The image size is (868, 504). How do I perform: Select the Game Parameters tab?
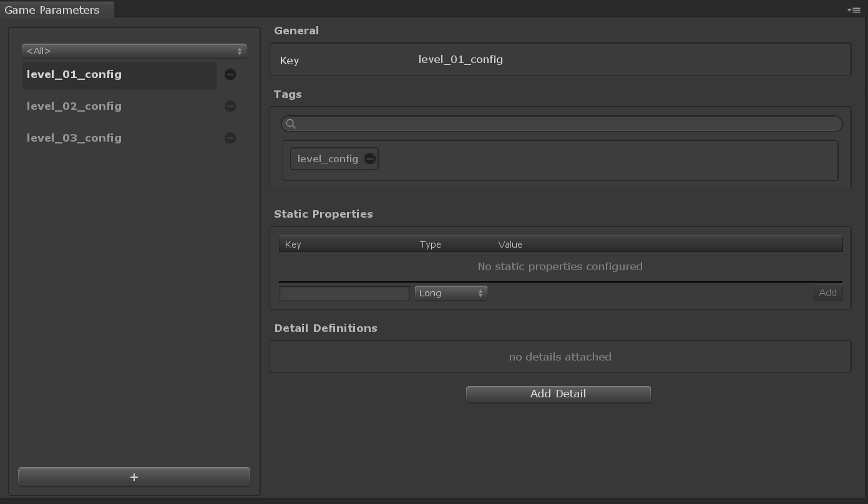[56, 9]
